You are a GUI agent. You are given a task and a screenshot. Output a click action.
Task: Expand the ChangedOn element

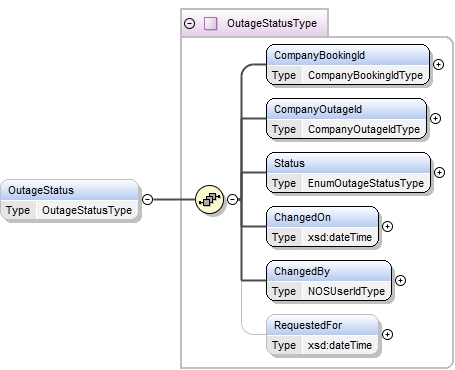[387, 226]
